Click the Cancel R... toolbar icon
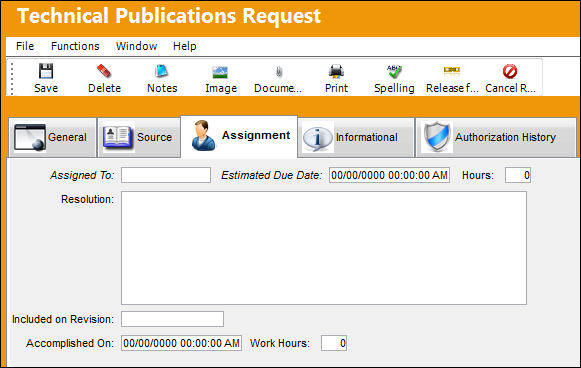This screenshot has height=368, width=581. tap(510, 72)
